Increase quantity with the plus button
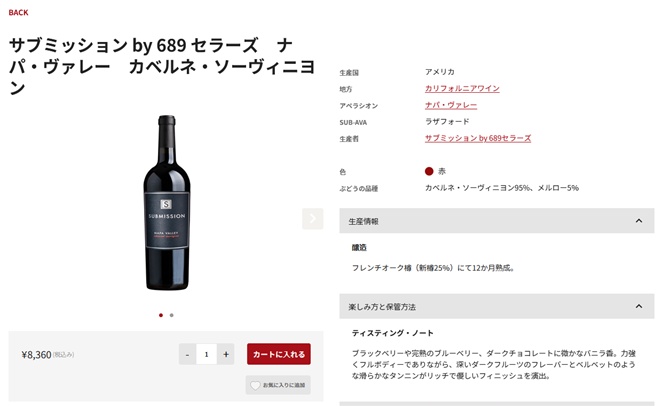The width and height of the screenshot is (665, 406). tap(226, 354)
